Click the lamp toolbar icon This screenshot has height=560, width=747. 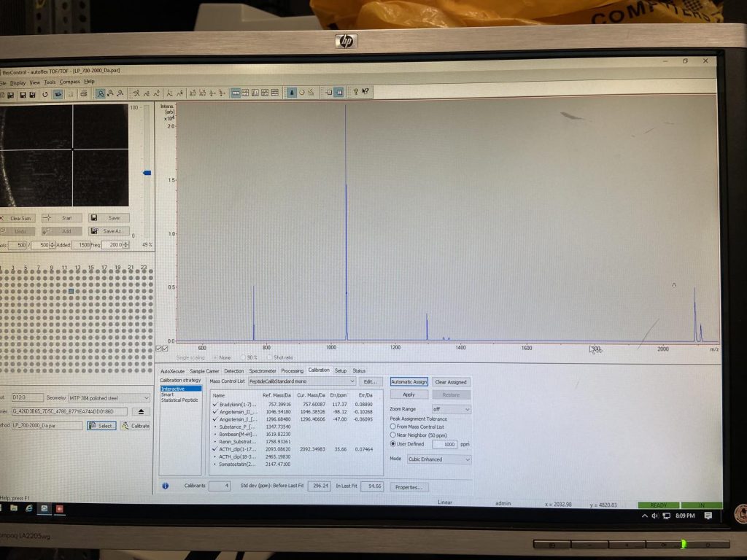(292, 93)
